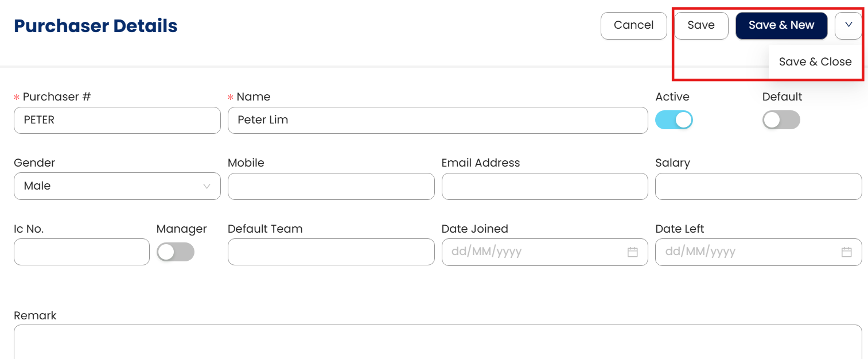Select the Default Team input
Viewport: 868px width, 359px height.
331,252
